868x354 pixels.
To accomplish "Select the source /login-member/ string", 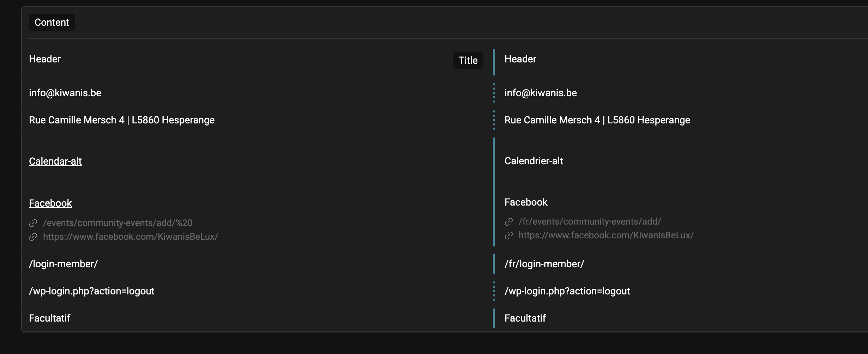I will point(64,264).
